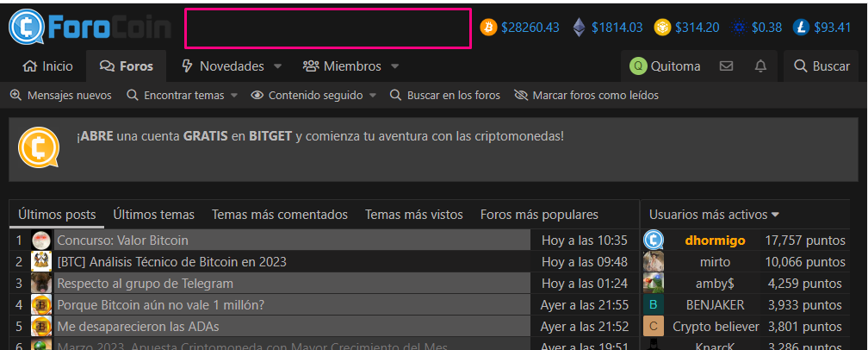Open the Contenido seguido dropdown

pyautogui.click(x=313, y=96)
